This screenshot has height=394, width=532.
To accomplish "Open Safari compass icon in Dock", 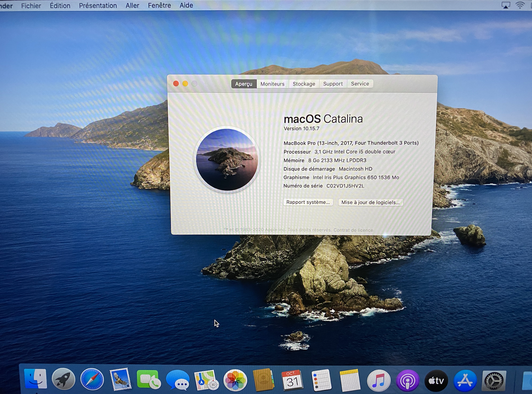I will pyautogui.click(x=92, y=379).
